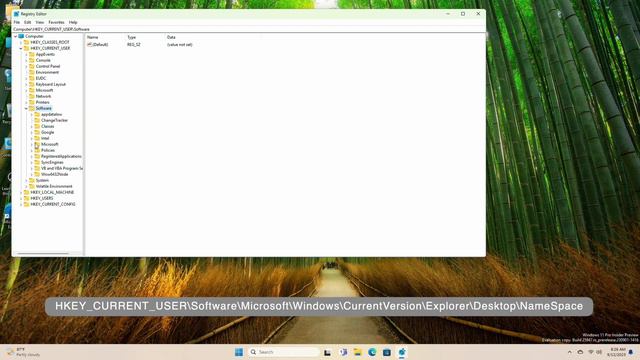The image size is (640, 360).
Task: Open the Windows Start menu
Action: coord(239,352)
